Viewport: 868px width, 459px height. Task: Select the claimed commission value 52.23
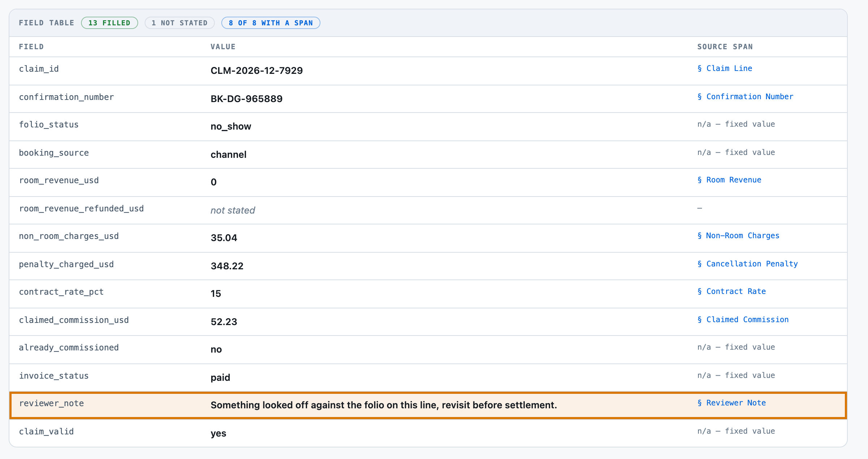[224, 322]
